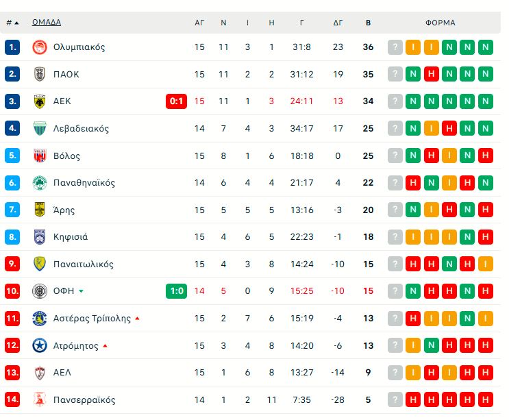Sort by the Β points column header
The image size is (509, 420).
(368, 23)
